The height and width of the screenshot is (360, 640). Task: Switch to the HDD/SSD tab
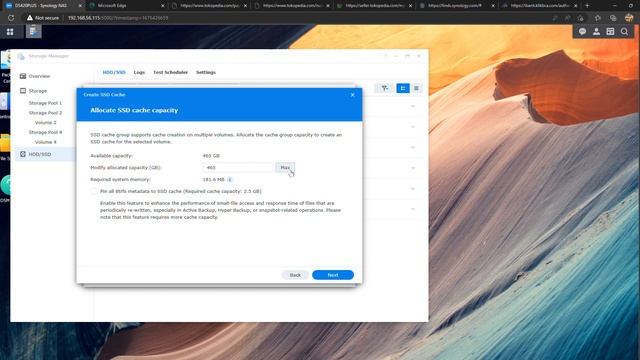(x=114, y=72)
